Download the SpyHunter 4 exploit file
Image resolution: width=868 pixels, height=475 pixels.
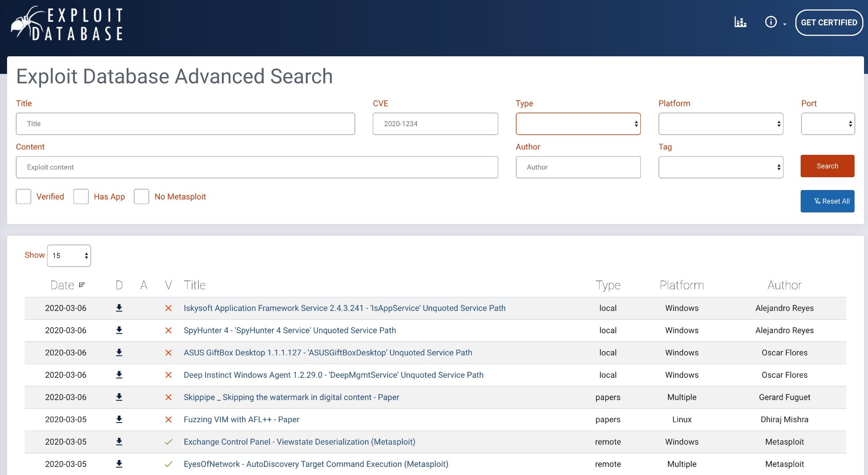coord(119,330)
